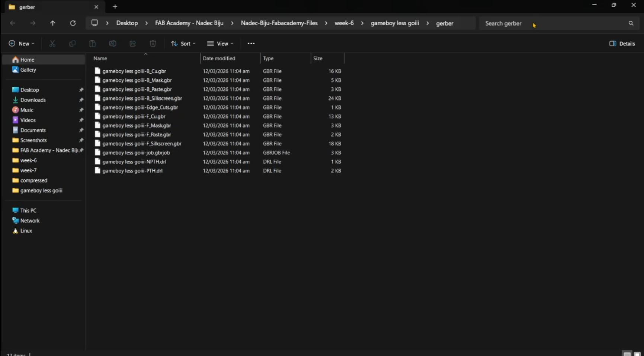Switch to details view using bottom-right toggle
This screenshot has width=644, height=356.
(x=627, y=353)
